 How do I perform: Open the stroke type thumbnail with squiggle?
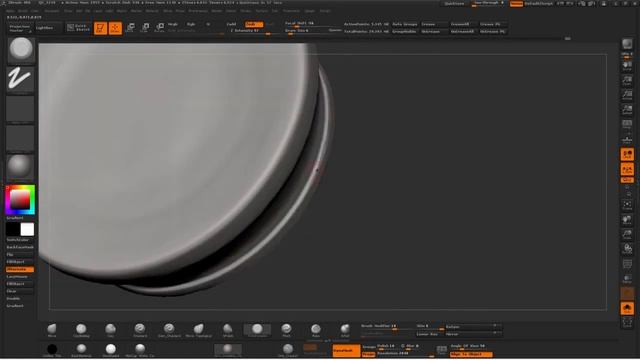tap(20, 79)
